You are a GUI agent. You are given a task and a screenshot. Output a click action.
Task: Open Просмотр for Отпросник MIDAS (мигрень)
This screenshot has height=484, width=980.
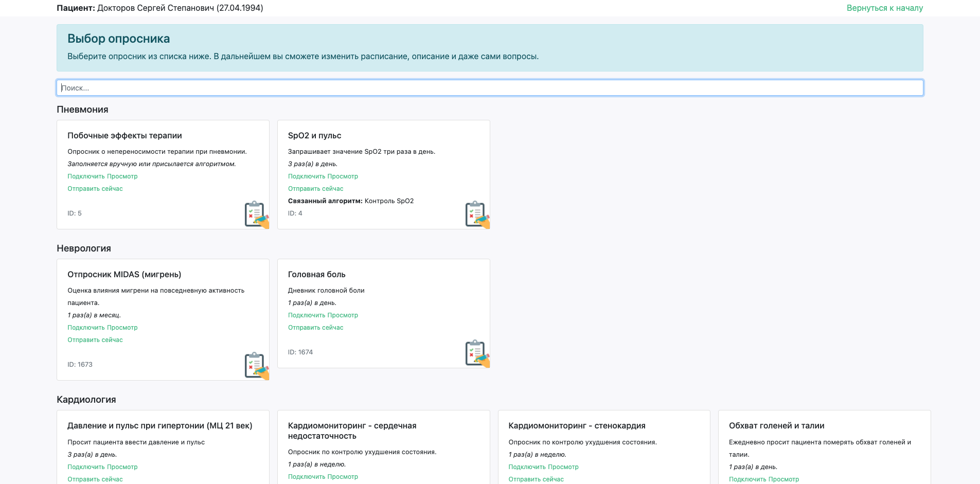(x=123, y=328)
